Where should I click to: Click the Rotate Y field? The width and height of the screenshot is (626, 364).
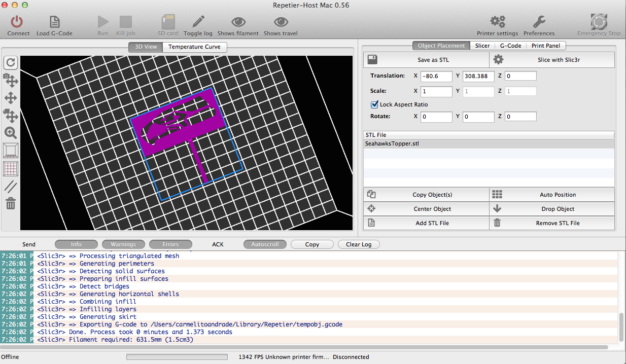(478, 117)
